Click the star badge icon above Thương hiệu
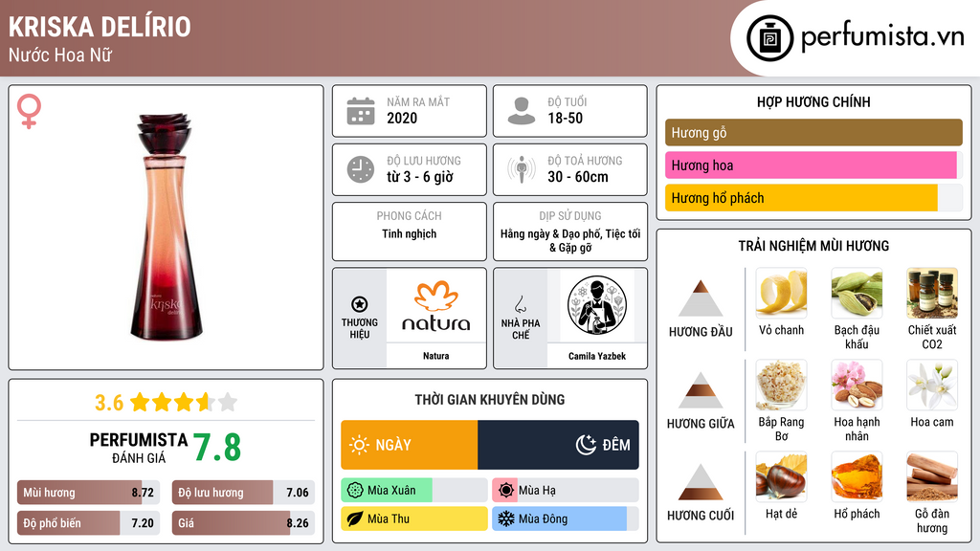This screenshot has width=980, height=551. click(x=360, y=304)
